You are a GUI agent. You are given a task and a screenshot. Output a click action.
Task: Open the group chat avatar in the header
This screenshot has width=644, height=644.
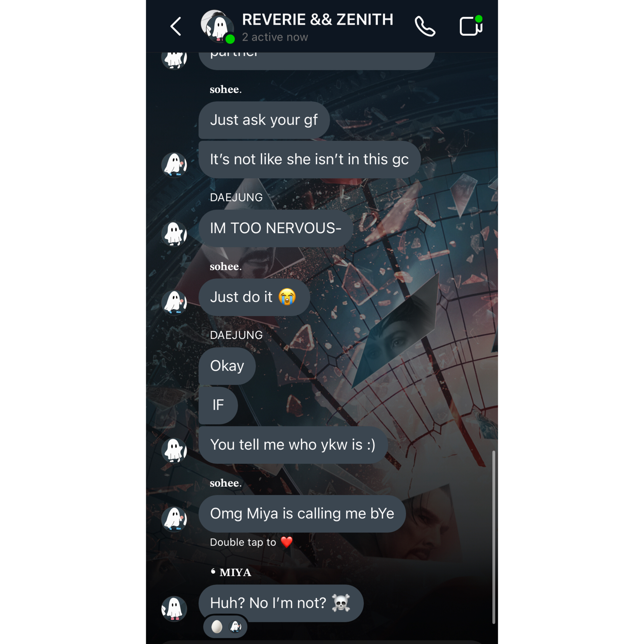point(217,26)
